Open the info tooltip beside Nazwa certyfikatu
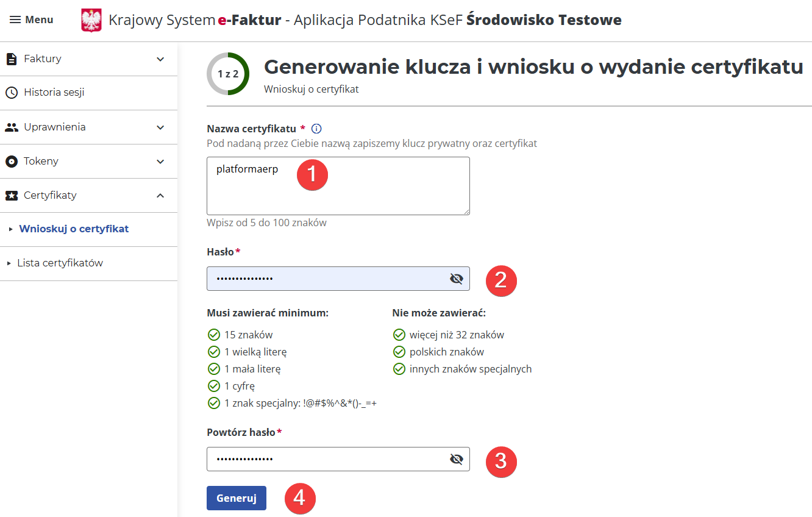The image size is (812, 517). pyautogui.click(x=316, y=128)
